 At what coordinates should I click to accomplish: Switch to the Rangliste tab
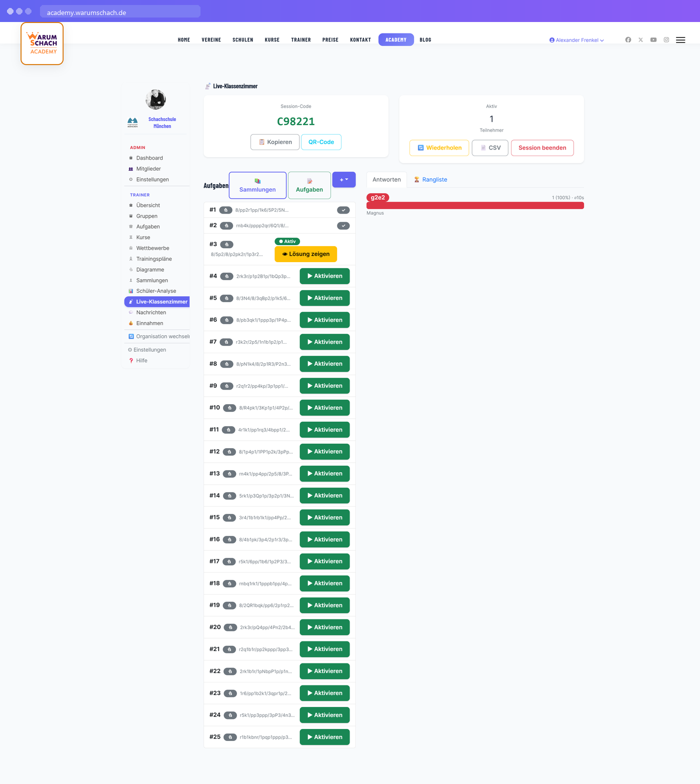click(x=430, y=180)
